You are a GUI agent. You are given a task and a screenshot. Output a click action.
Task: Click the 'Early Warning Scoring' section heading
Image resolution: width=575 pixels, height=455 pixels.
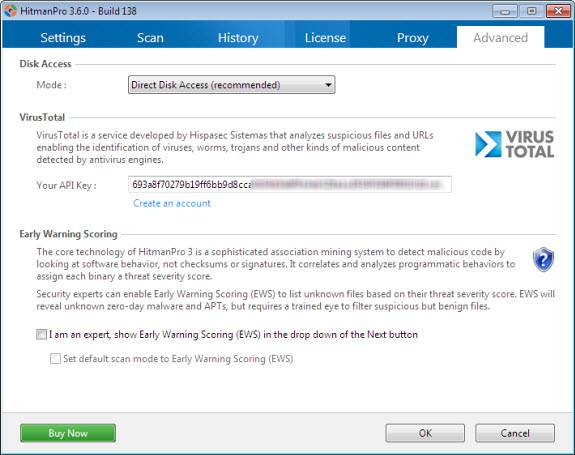[68, 234]
